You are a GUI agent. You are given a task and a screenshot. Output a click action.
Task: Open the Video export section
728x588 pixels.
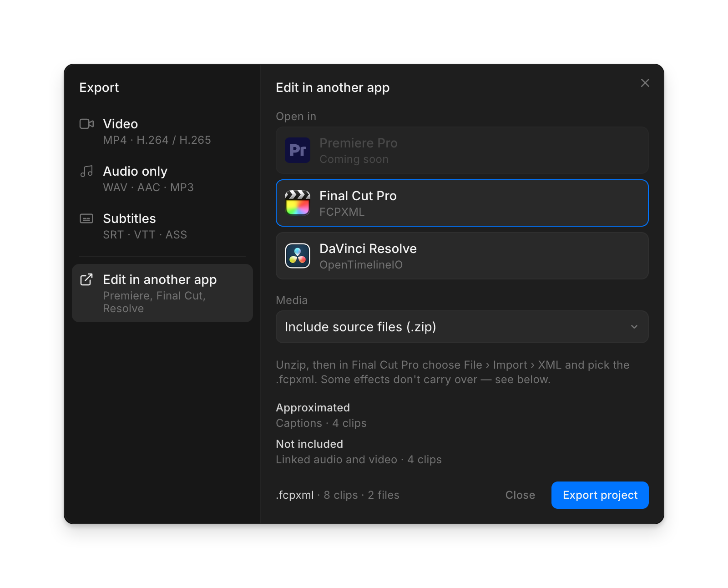[162, 132]
